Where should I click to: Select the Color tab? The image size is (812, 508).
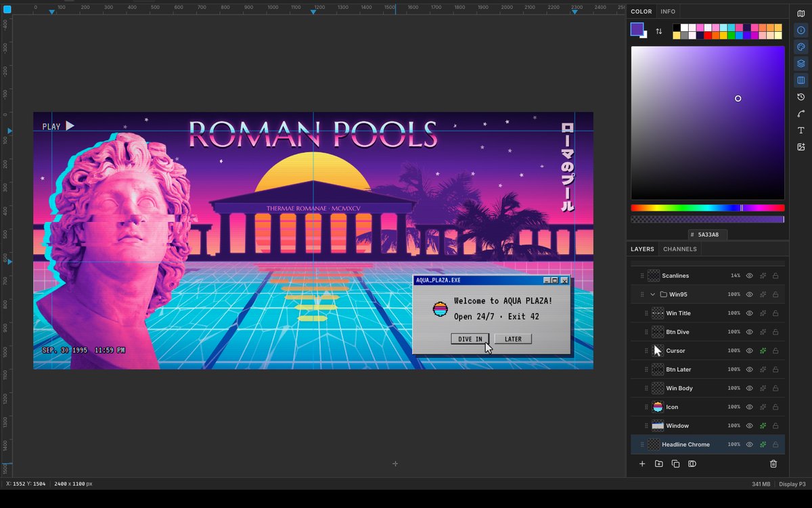click(x=641, y=12)
